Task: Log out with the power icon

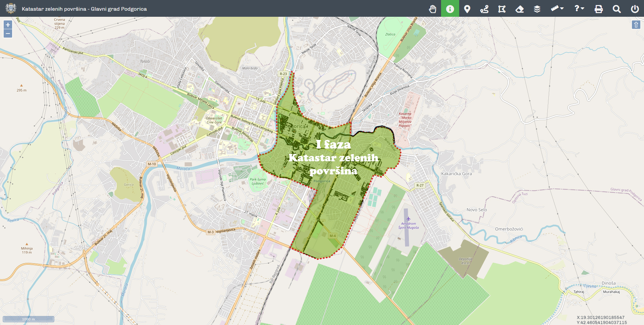Action: pyautogui.click(x=635, y=9)
